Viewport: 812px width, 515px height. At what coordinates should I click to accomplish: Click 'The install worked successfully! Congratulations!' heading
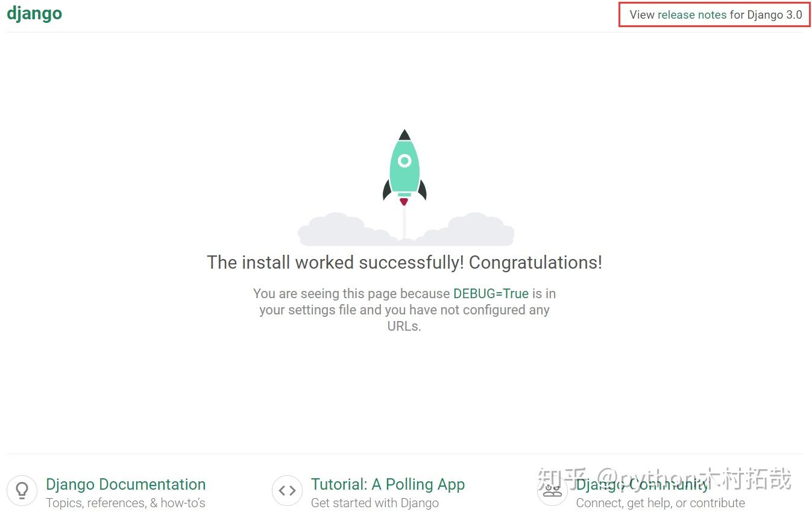404,263
